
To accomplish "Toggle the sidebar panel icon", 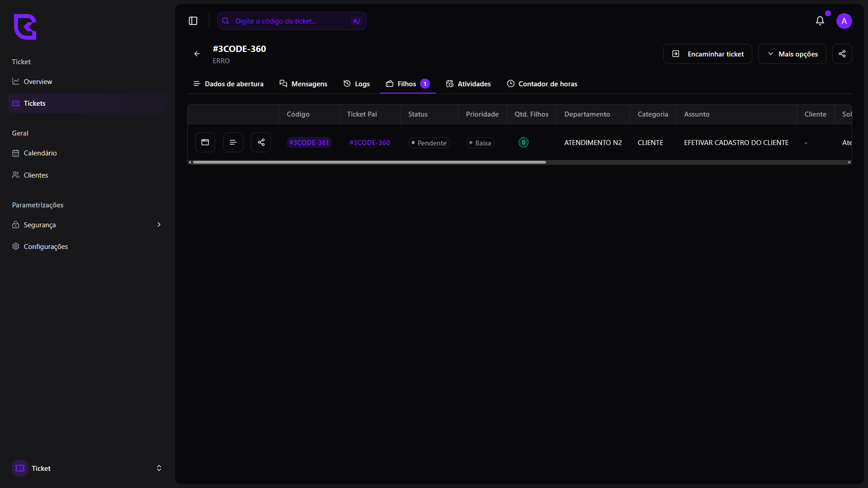I will 193,21.
